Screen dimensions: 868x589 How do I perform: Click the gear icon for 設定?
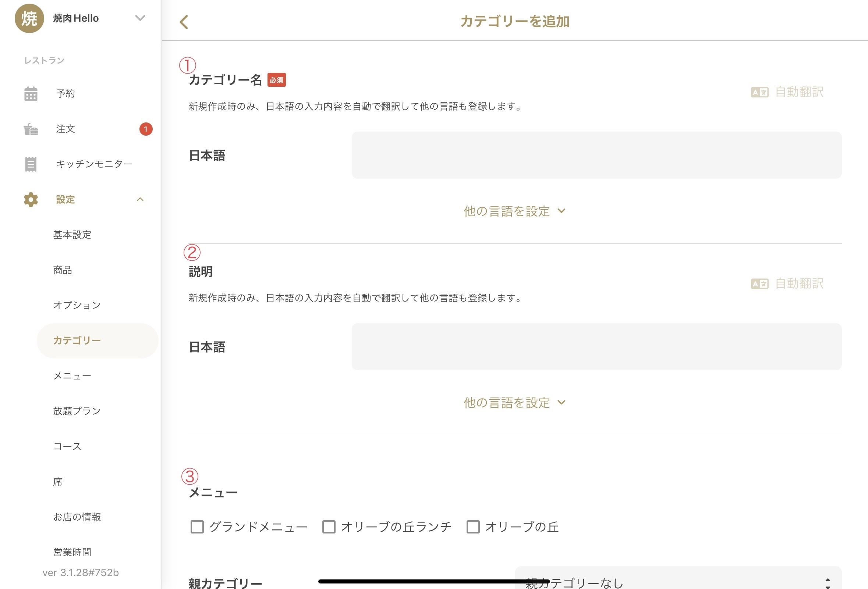point(31,200)
